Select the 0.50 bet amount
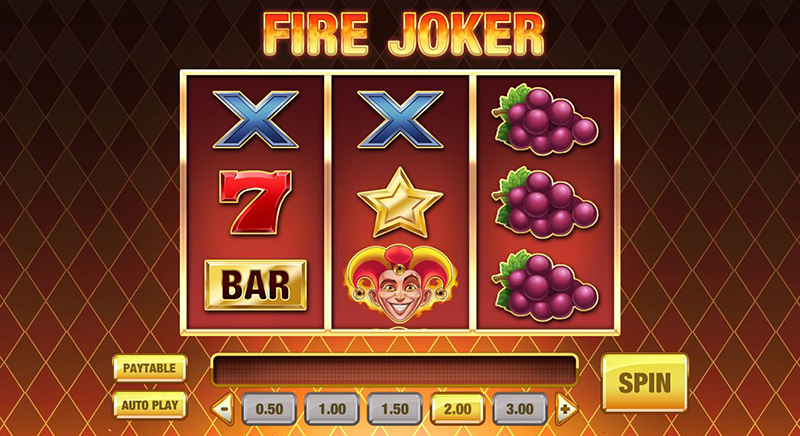This screenshot has height=436, width=800. (x=269, y=409)
